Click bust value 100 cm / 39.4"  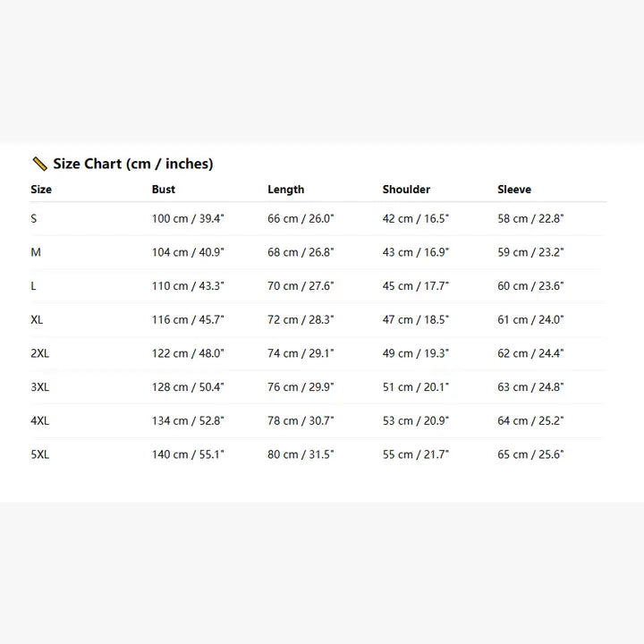point(188,218)
